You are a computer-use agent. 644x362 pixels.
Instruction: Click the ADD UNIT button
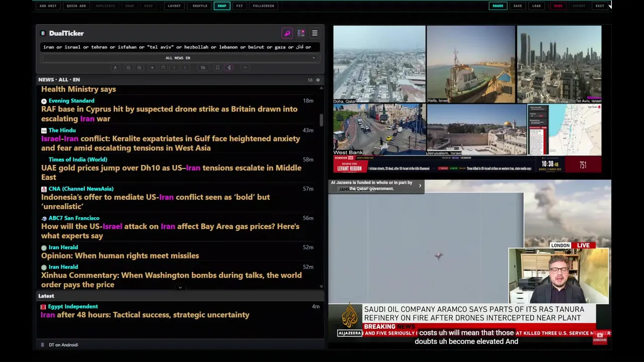coord(48,6)
